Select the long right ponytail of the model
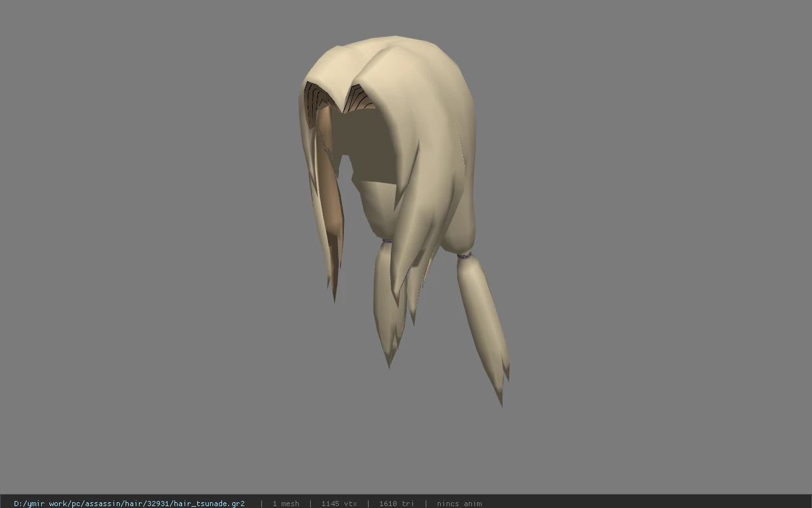 pyautogui.click(x=483, y=324)
